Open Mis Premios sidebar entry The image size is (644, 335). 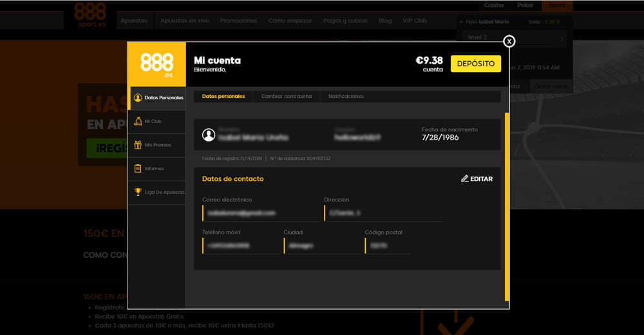click(157, 145)
